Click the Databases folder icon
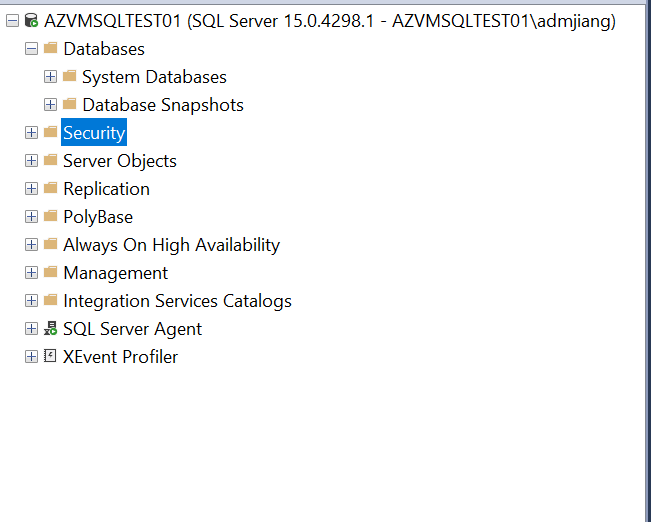The height and width of the screenshot is (522, 651). (x=50, y=48)
